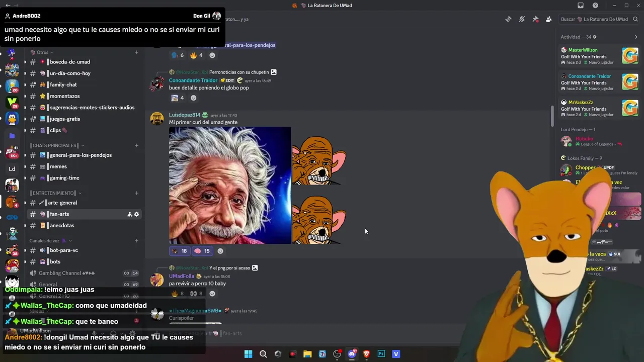This screenshot has width=644, height=362.
Task: Click the UMadFolla username
Action: pos(182,276)
